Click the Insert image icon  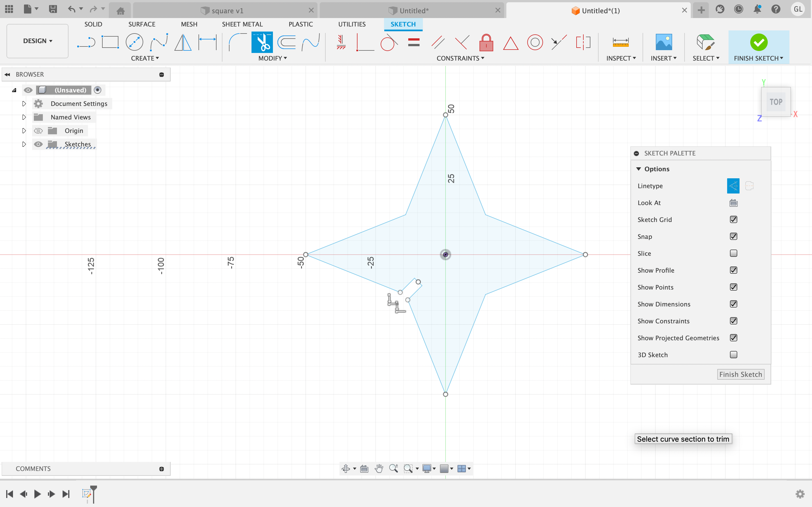pos(663,43)
